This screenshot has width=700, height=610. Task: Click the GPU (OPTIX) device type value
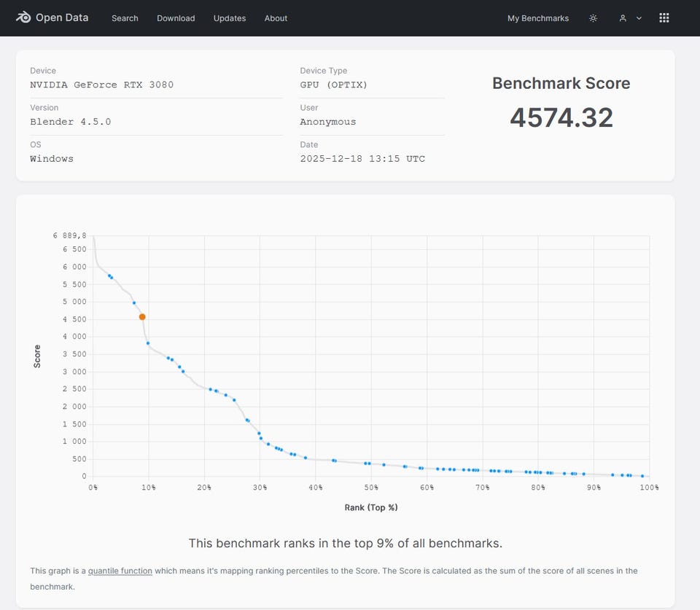(333, 85)
